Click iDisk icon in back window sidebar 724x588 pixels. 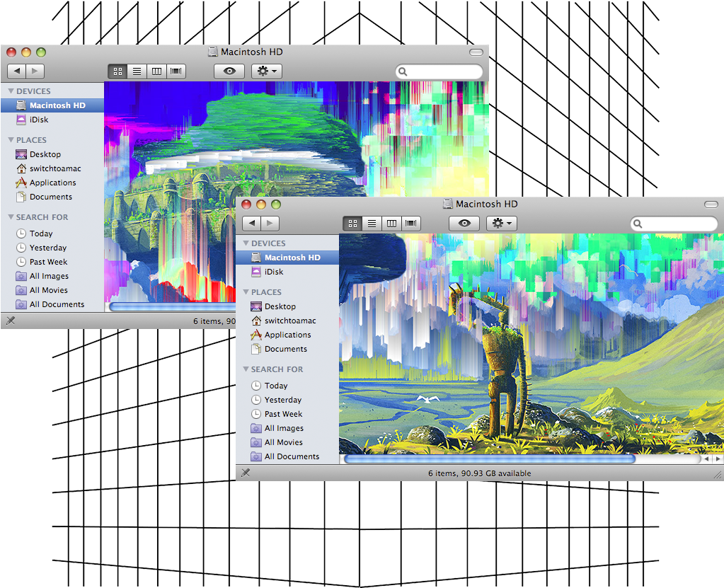[x=21, y=120]
